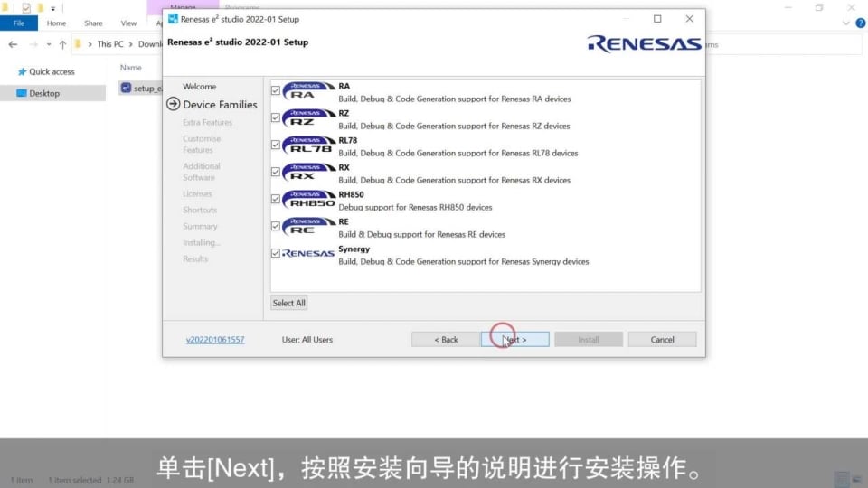This screenshot has height=488, width=868.
Task: Open the v202201061557 version link
Action: [x=215, y=340]
